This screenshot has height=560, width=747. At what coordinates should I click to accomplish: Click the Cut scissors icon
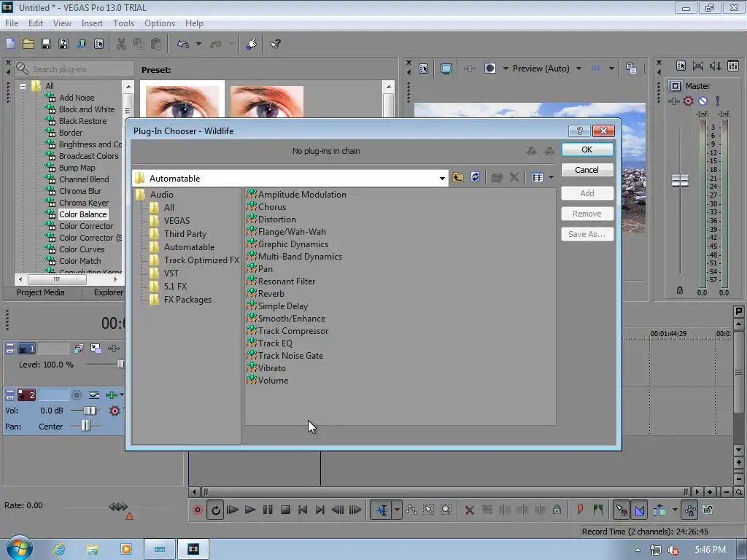coord(122,44)
